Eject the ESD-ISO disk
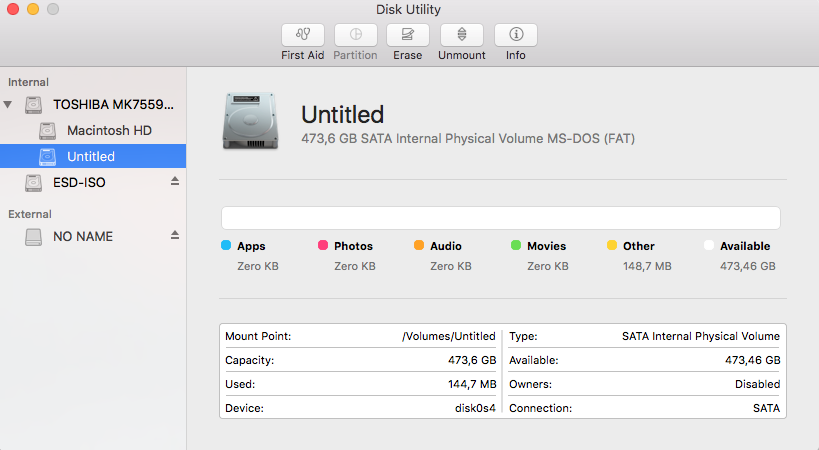 (175, 182)
